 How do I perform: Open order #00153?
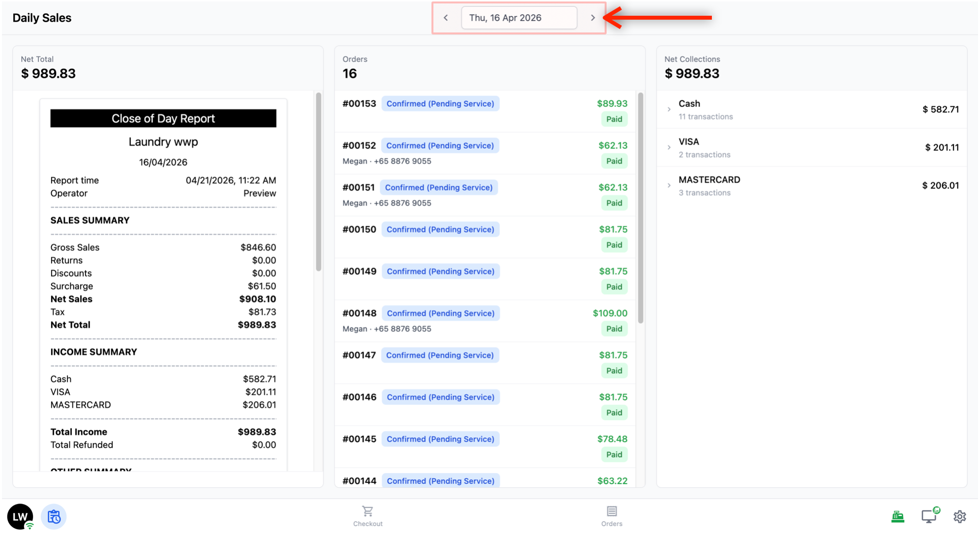[359, 104]
